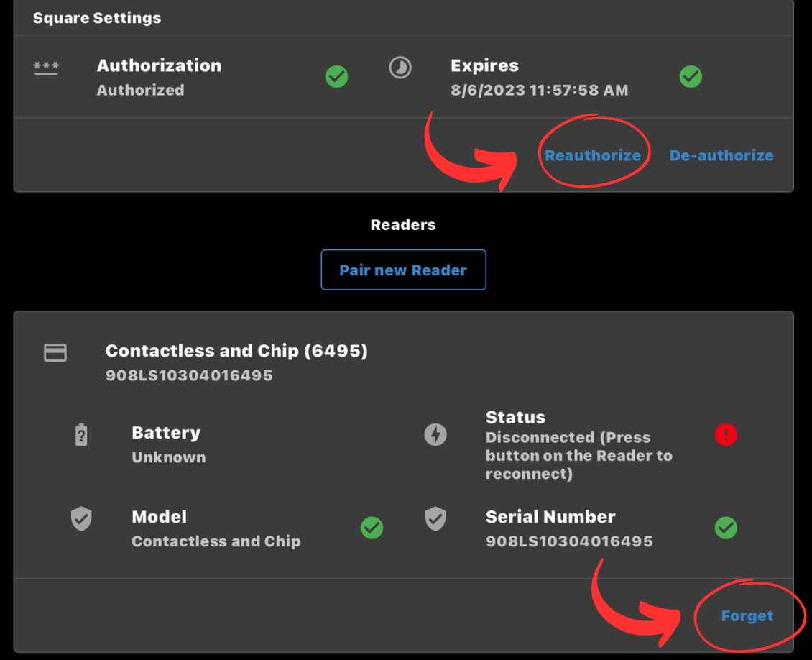Click the shield icon beside Model
This screenshot has width=812, height=660.
click(81, 518)
